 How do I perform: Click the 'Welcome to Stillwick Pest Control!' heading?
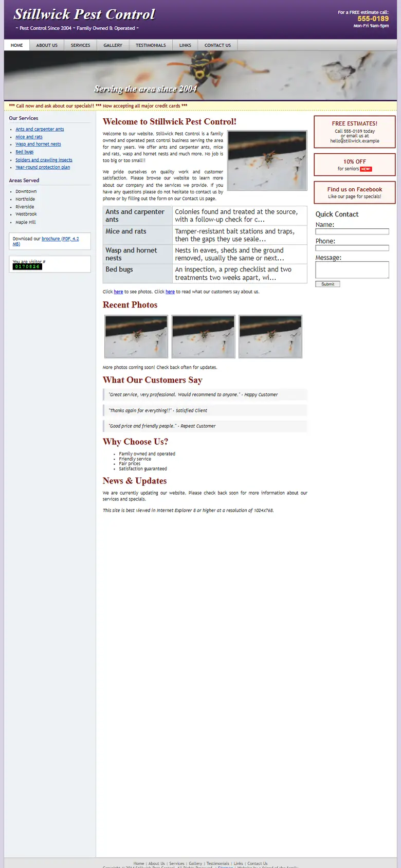tap(170, 122)
